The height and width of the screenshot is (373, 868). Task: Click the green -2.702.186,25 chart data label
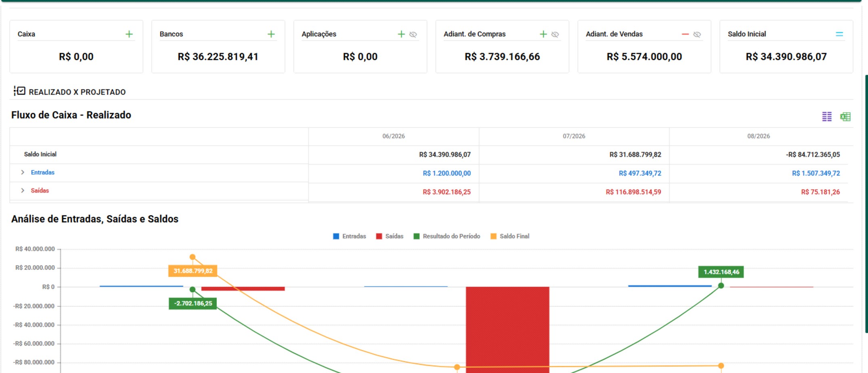pyautogui.click(x=193, y=303)
